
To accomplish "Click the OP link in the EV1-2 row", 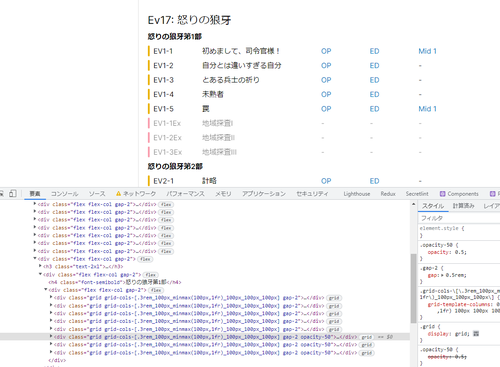I will [326, 66].
